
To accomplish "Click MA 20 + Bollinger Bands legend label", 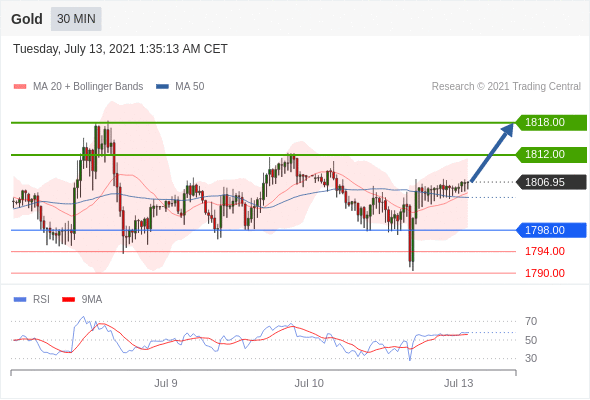I will coord(88,87).
